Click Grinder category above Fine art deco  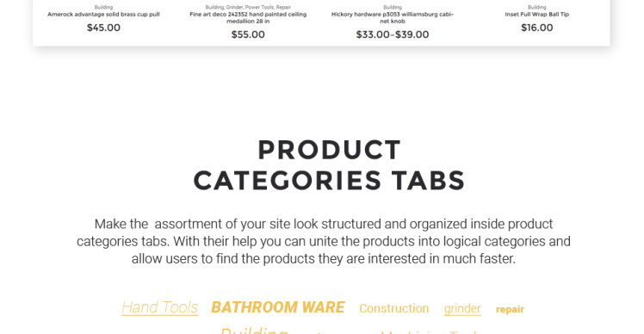pos(234,8)
